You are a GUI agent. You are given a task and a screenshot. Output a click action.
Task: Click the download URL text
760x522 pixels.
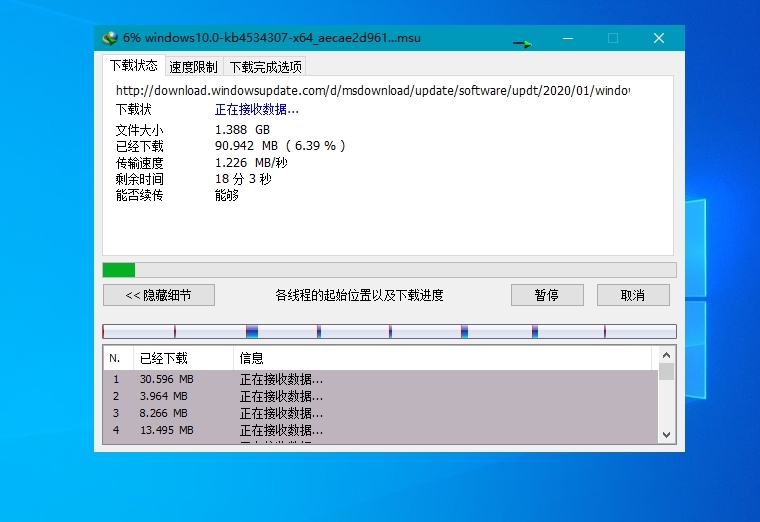[372, 91]
